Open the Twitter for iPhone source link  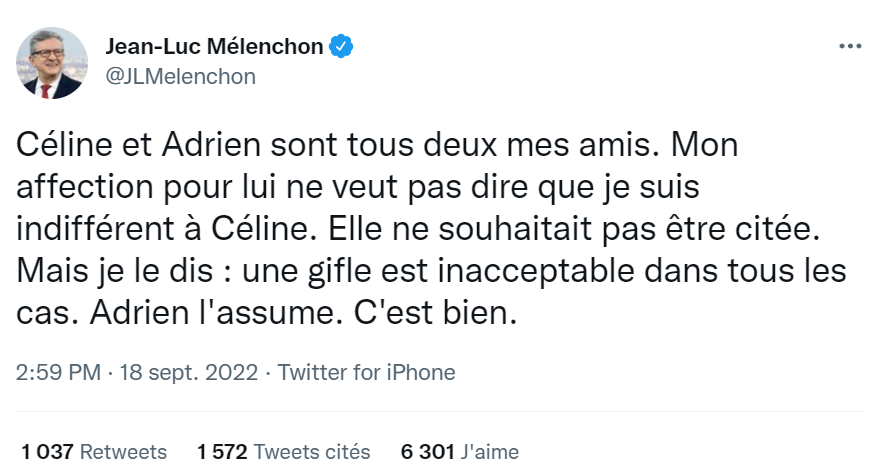[x=366, y=373]
